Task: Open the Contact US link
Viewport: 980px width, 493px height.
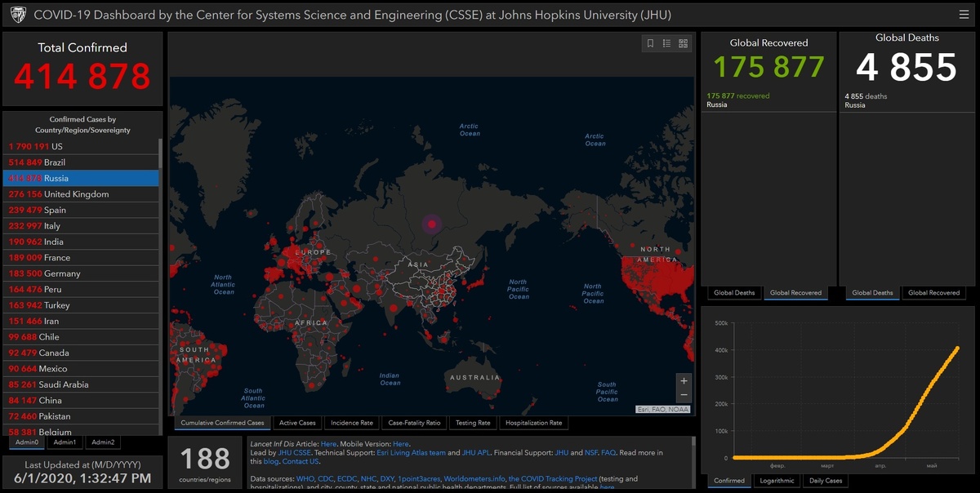Action: pos(301,462)
